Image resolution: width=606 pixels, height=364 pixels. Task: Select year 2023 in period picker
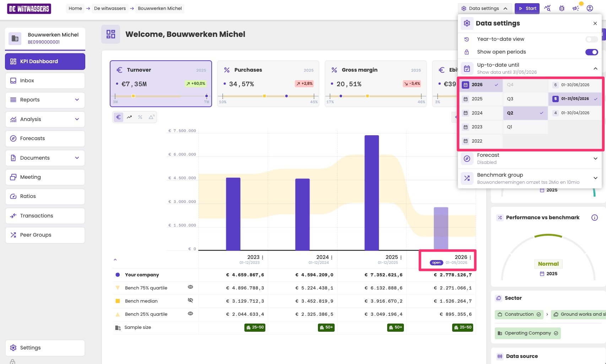481,127
